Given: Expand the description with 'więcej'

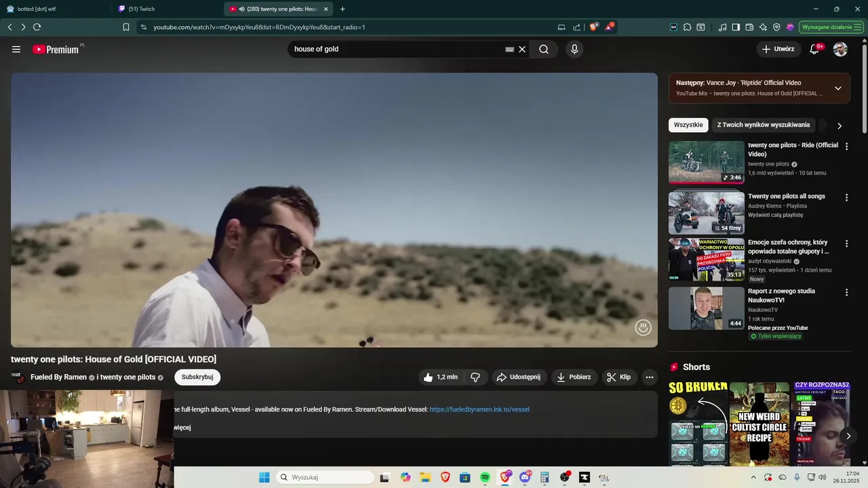Looking at the screenshot, I should coord(182,428).
